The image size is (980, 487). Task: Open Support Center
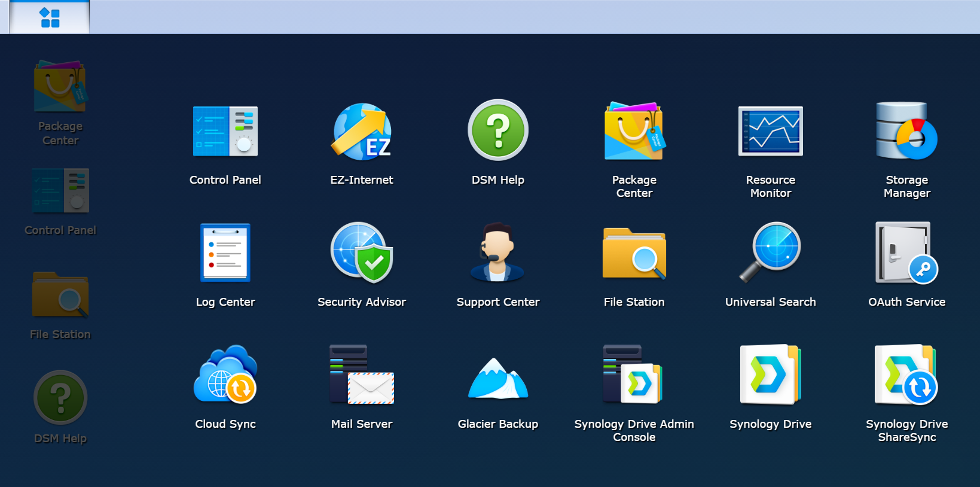[x=498, y=252]
